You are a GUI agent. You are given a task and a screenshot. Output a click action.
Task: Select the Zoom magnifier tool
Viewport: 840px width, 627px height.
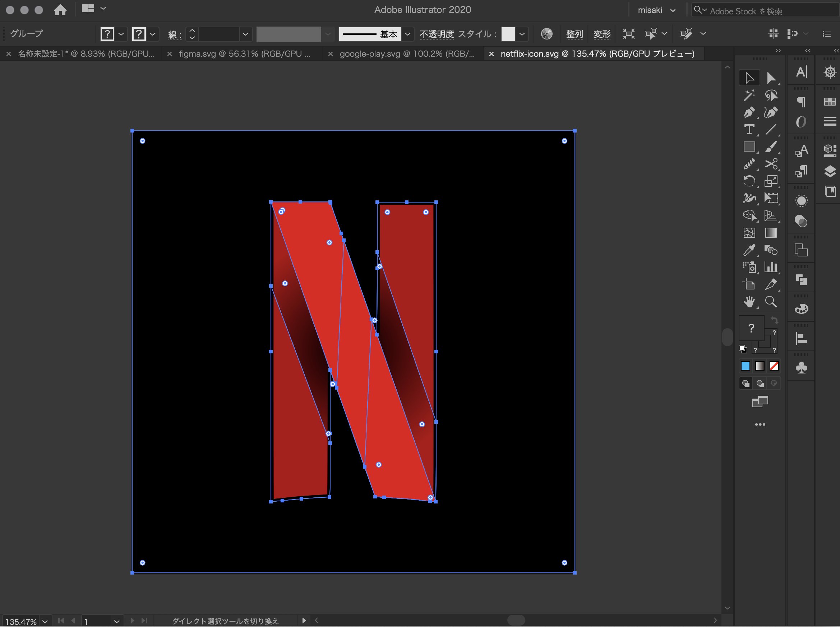[771, 302]
